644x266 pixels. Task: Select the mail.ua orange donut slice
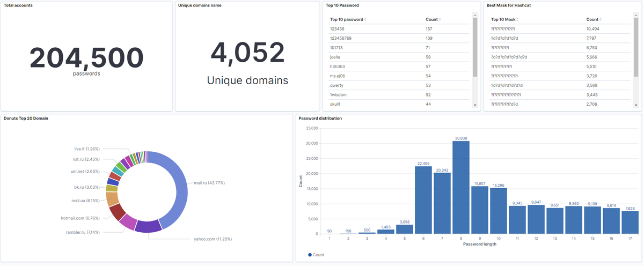112,199
